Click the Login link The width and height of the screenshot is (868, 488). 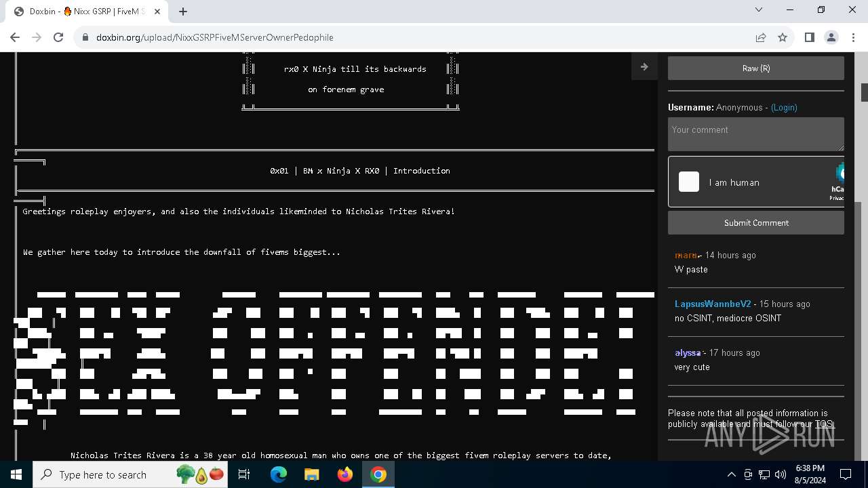pos(784,107)
